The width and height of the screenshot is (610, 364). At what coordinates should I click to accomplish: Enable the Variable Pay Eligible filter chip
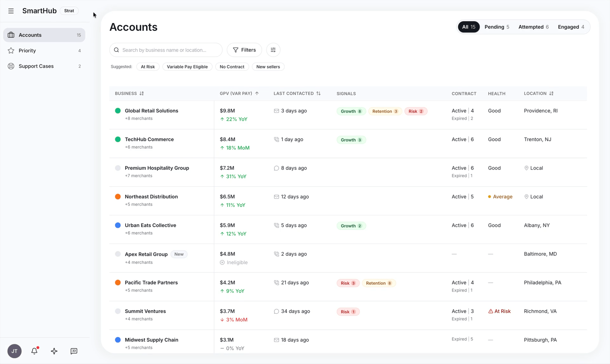click(x=187, y=66)
